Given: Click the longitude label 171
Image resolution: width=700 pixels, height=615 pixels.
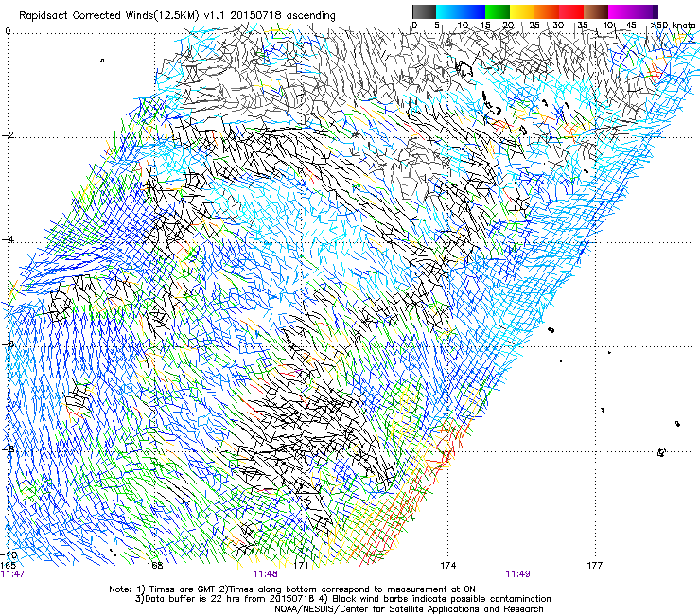Looking at the screenshot, I should coord(301,565).
